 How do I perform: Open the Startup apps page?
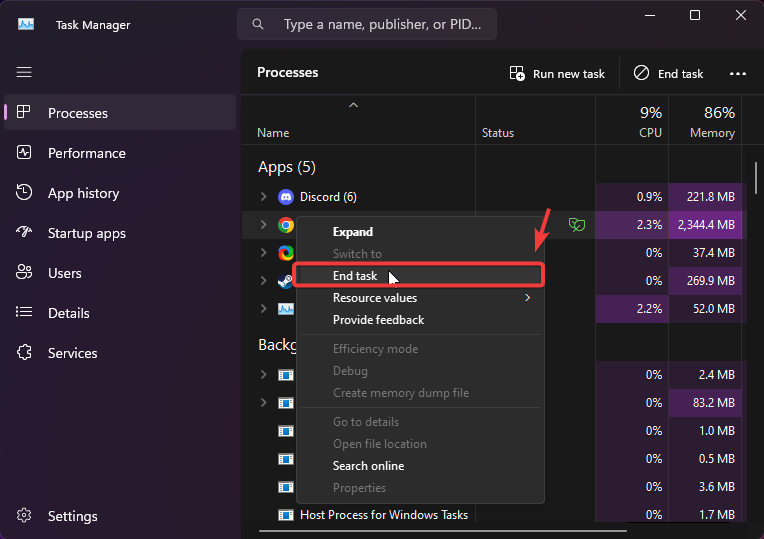[x=87, y=233]
